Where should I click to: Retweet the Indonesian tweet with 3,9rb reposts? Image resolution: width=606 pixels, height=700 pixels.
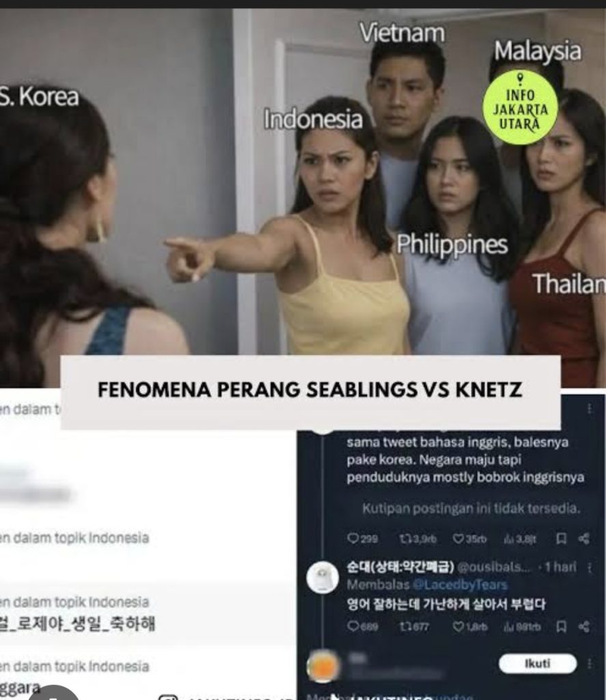coord(417,539)
